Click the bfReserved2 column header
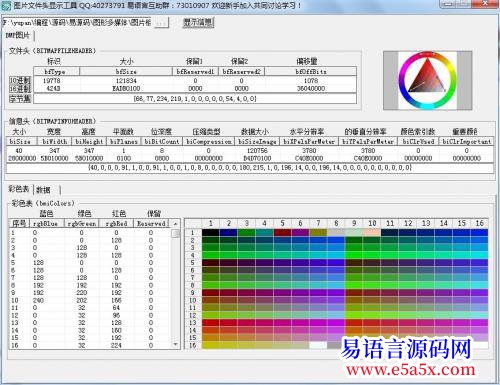The height and width of the screenshot is (385, 500). point(241,71)
